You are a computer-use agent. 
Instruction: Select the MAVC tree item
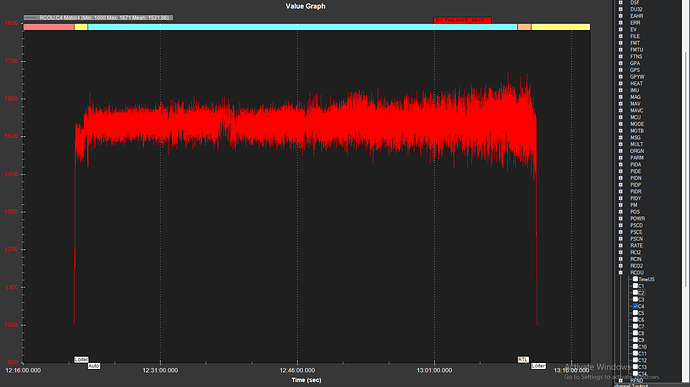(636, 111)
